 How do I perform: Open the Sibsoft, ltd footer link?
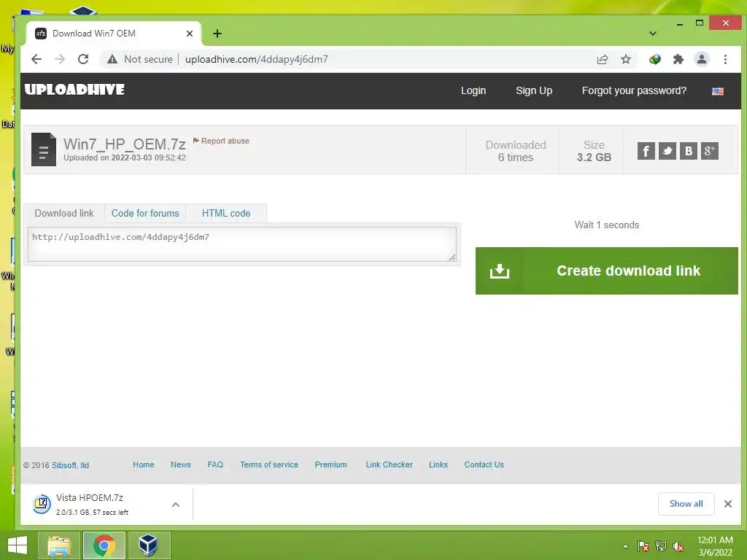71,465
